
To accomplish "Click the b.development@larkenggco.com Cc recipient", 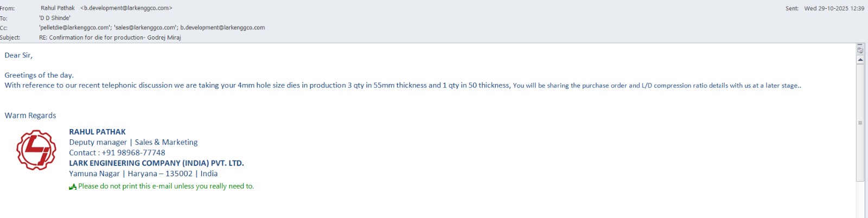I will [x=222, y=28].
